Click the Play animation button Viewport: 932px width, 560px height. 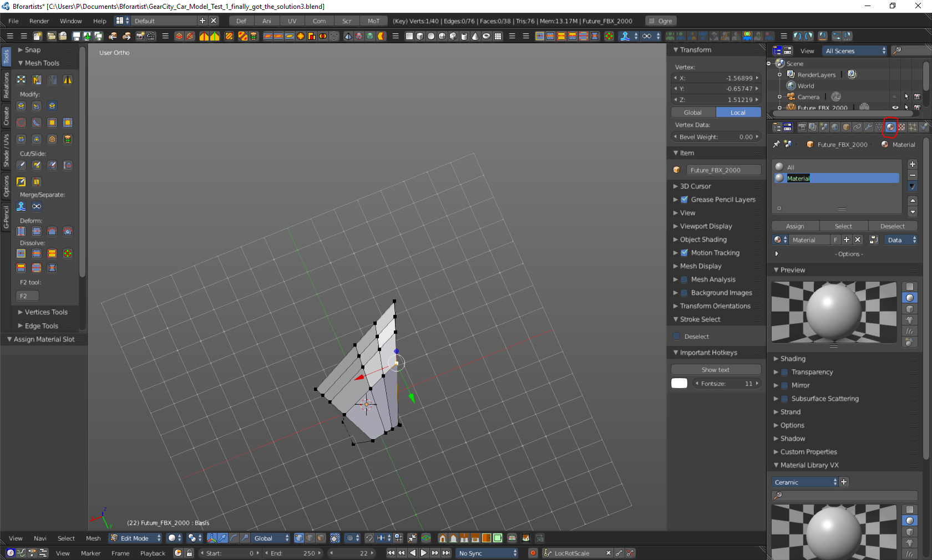(x=424, y=553)
